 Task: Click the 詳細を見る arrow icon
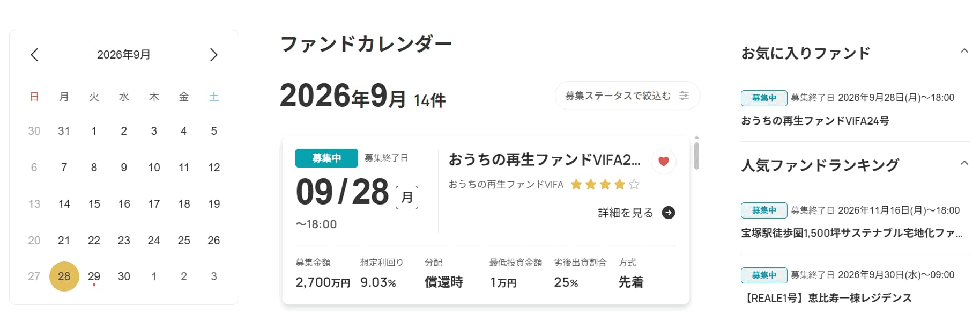[x=669, y=213]
